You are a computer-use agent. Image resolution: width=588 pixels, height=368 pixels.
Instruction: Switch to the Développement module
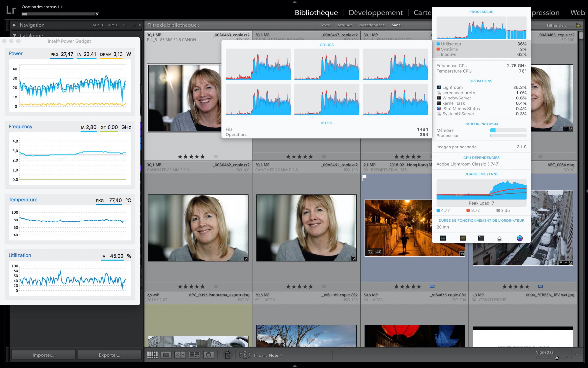[x=376, y=12]
